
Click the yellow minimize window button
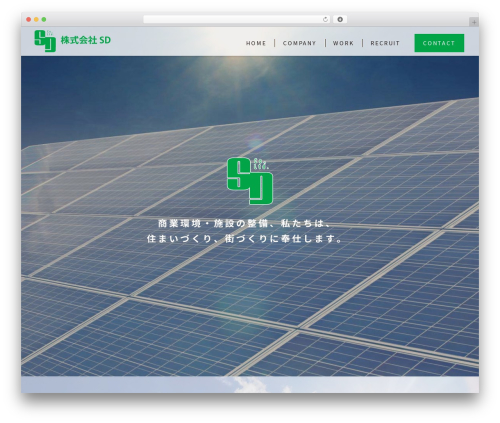coord(36,20)
